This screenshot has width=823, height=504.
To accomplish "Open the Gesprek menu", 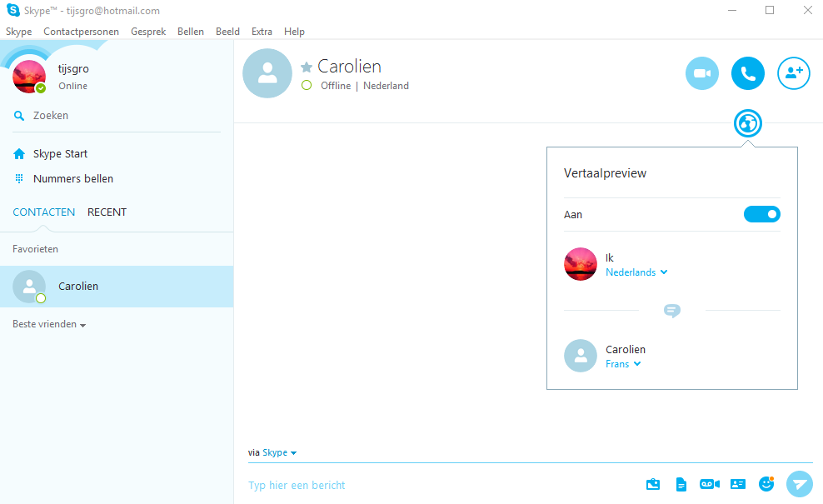I will tap(148, 32).
